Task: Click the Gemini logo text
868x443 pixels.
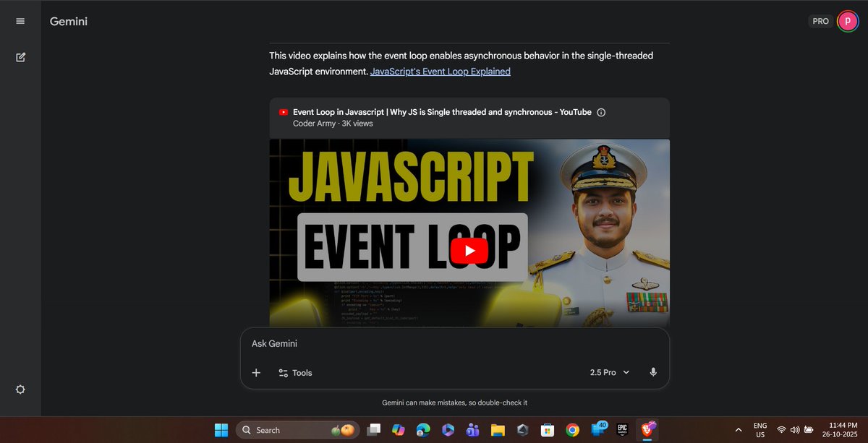Action: pyautogui.click(x=69, y=21)
